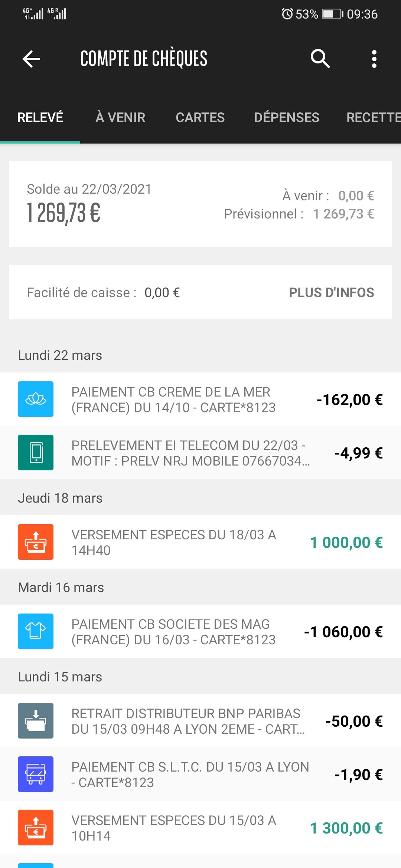Open the search magnifier icon
The width and height of the screenshot is (401, 868).
pyautogui.click(x=320, y=59)
